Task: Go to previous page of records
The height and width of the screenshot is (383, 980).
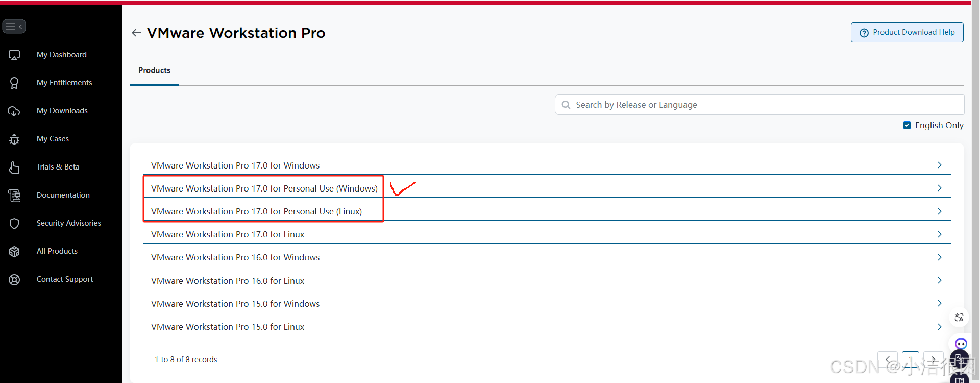Action: click(x=888, y=360)
